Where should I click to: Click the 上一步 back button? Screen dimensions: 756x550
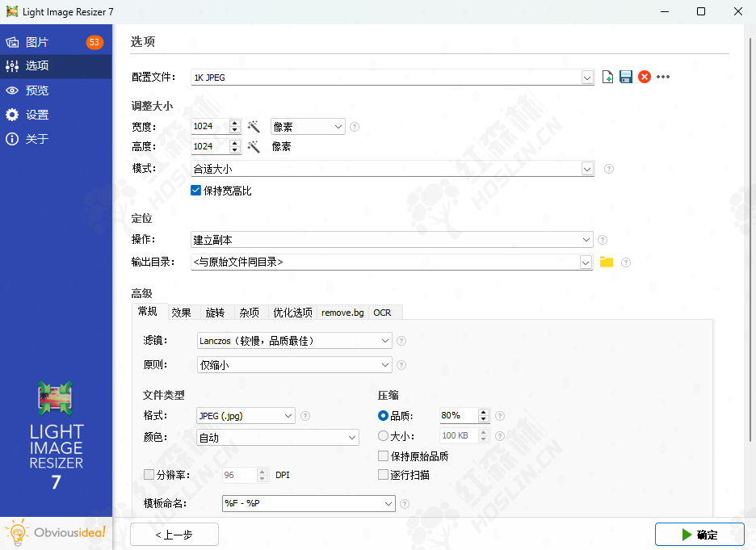[x=174, y=535]
